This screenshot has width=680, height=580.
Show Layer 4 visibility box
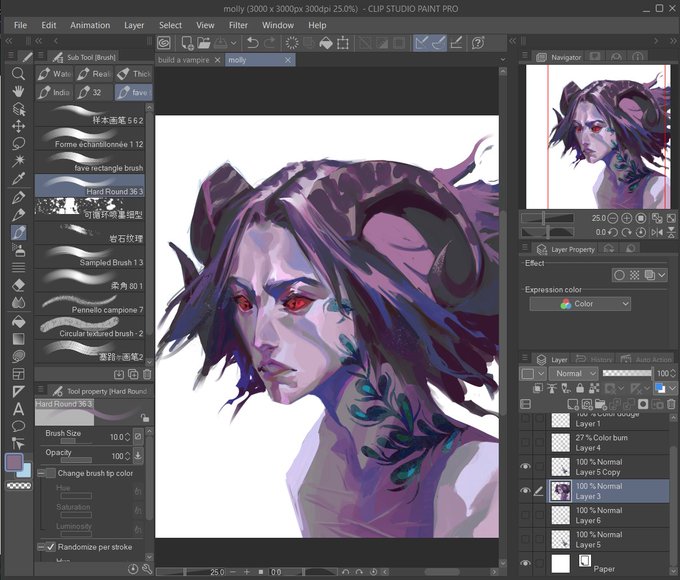[x=525, y=442]
